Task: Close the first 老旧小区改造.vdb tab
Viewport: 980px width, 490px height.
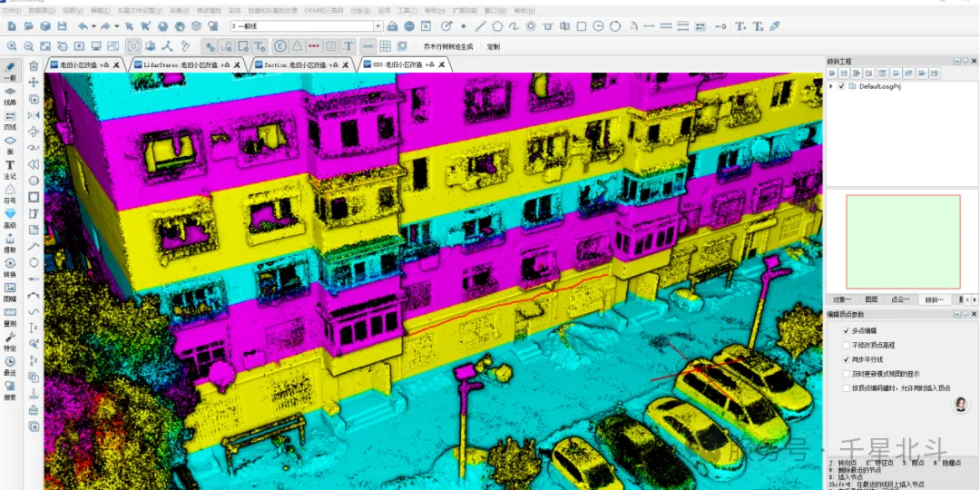Action: tap(116, 64)
